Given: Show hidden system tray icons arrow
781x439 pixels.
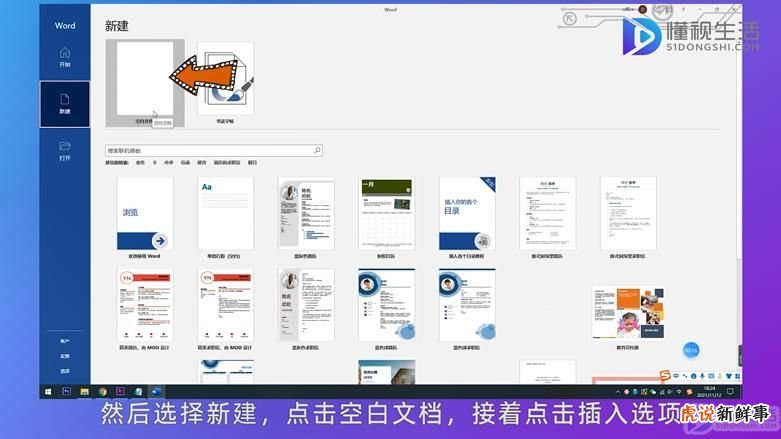Looking at the screenshot, I should (x=618, y=392).
